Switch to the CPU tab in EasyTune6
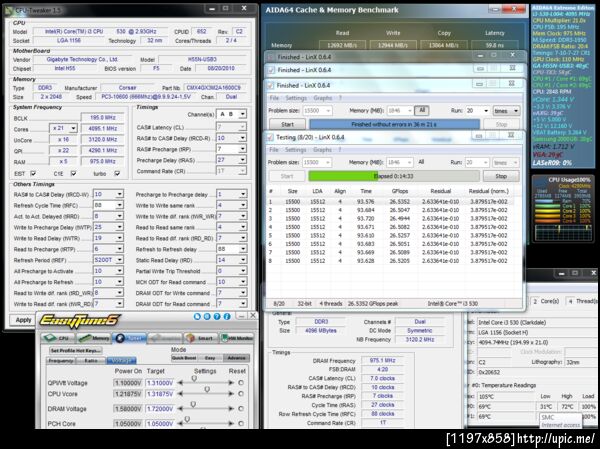The height and width of the screenshot is (449, 600). pos(57,338)
